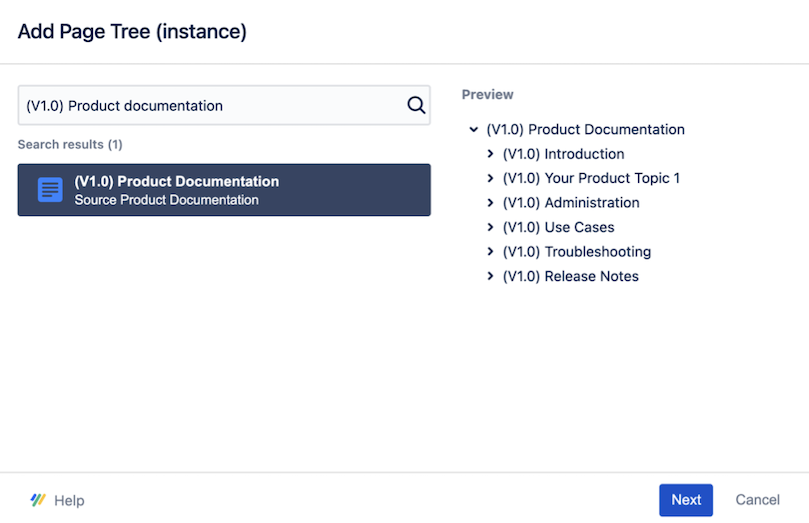The image size is (809, 523).
Task: Click the magnifying glass search icon
Action: [x=416, y=105]
